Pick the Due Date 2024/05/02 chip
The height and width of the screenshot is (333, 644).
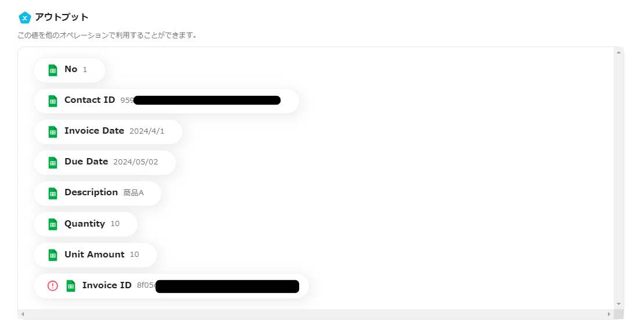coord(105,163)
